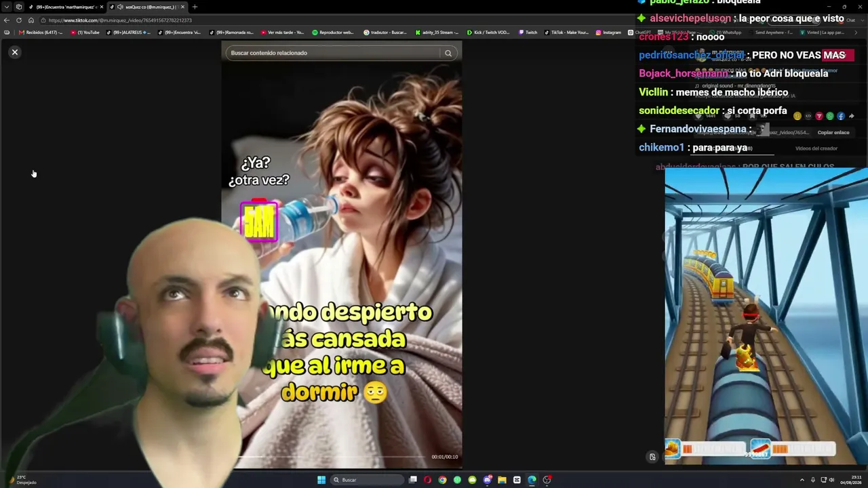Open the 'Kick / Twitch VOD' bookmark
Screen dimensions: 868x488
tap(488, 33)
